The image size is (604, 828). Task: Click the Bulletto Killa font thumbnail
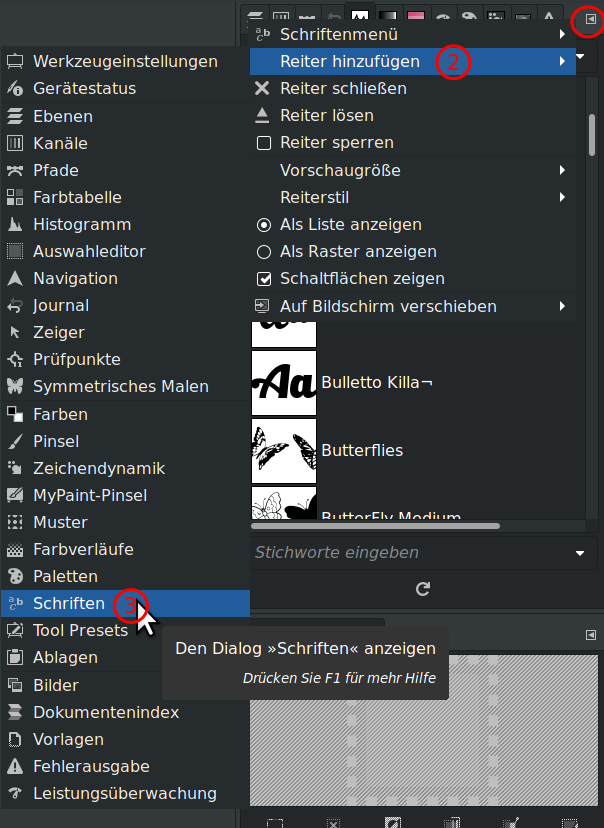pos(284,383)
